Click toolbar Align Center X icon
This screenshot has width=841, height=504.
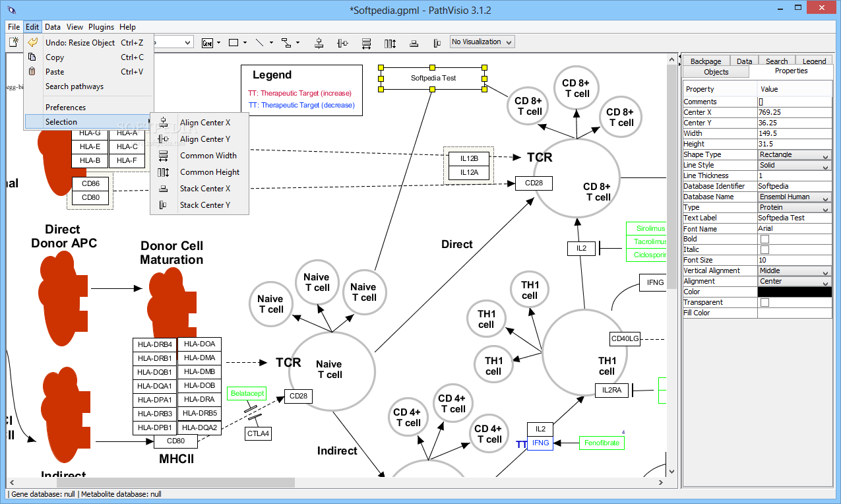pos(319,42)
